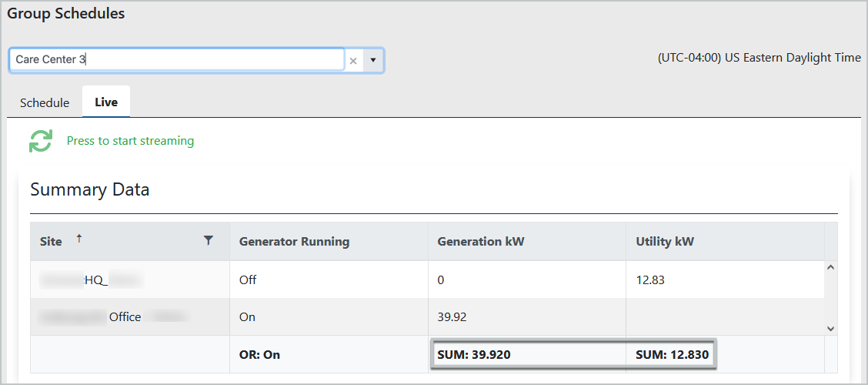Screen dimensions: 868x385
Task: Click the Utility kW column header
Action: (x=665, y=242)
